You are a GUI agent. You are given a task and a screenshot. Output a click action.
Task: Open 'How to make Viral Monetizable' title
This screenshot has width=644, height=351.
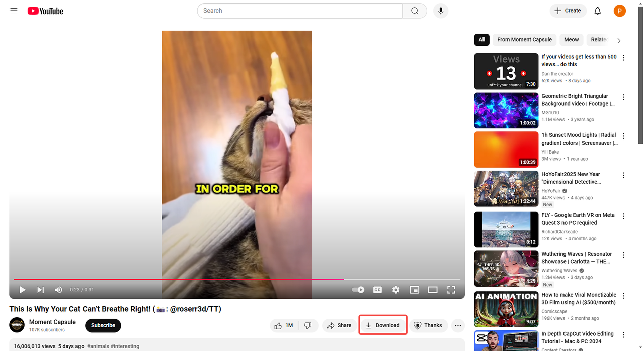pyautogui.click(x=579, y=299)
